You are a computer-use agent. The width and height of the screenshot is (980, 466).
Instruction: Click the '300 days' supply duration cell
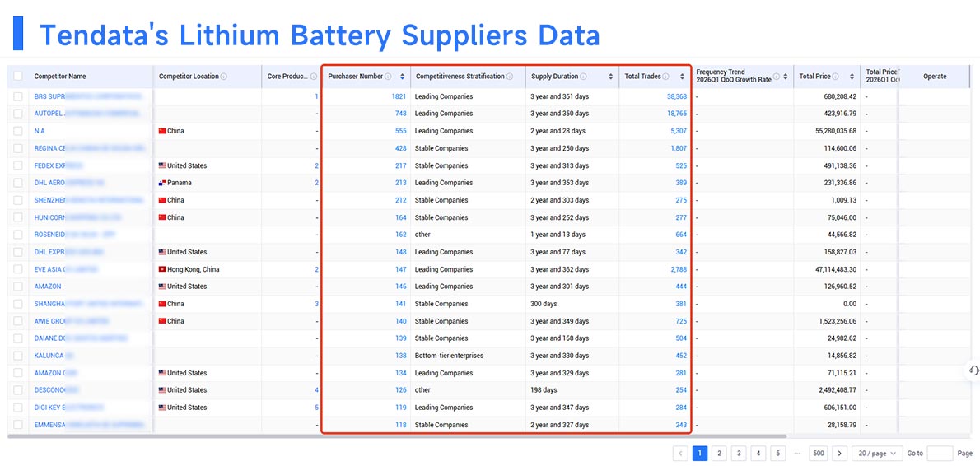[x=544, y=304]
